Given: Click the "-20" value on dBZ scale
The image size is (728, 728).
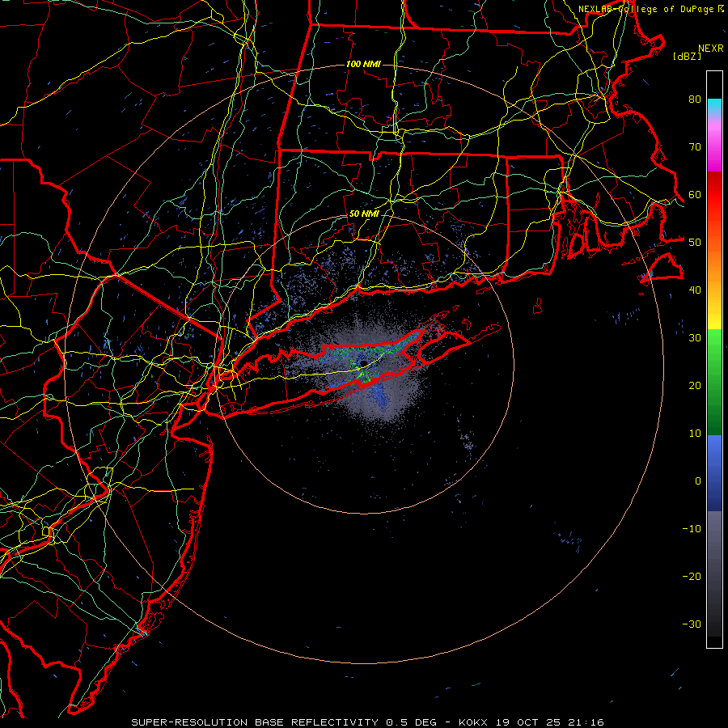Looking at the screenshot, I should click(692, 577).
